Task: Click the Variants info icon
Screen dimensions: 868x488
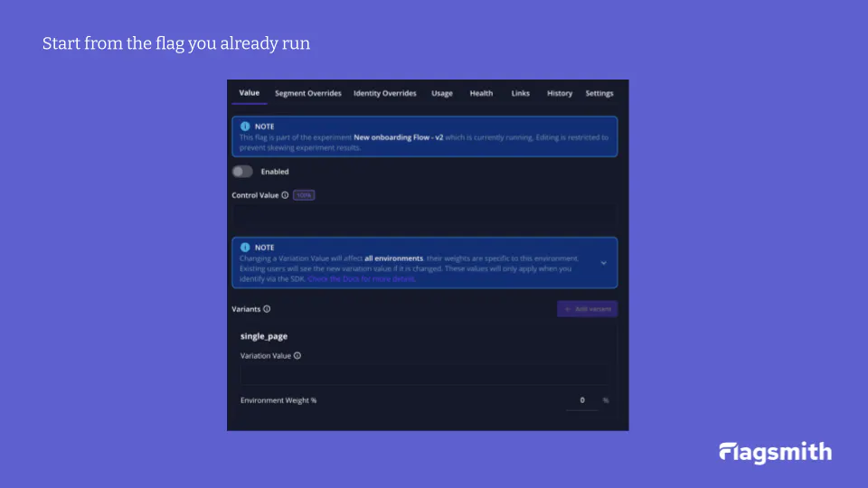Action: coord(267,309)
